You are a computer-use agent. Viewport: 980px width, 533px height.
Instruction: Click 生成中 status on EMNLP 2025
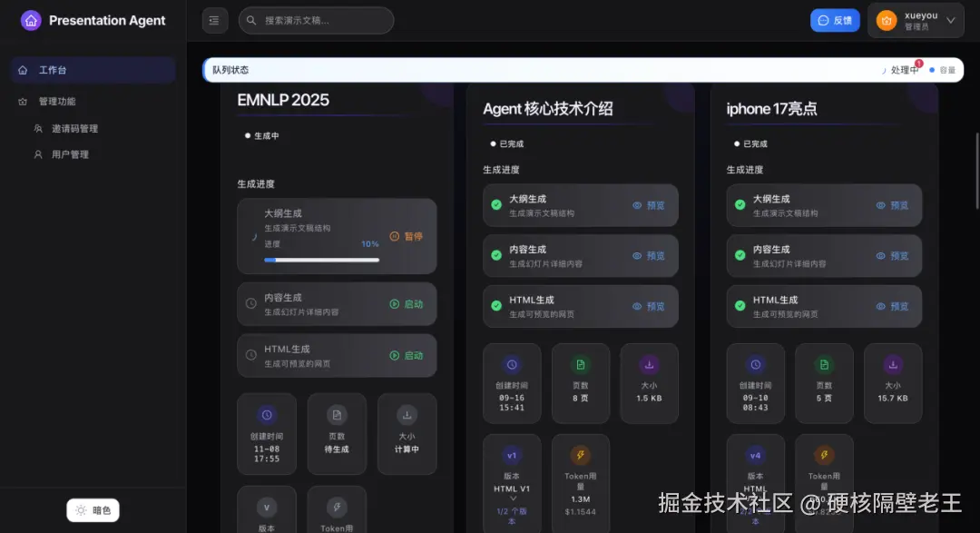coord(262,136)
